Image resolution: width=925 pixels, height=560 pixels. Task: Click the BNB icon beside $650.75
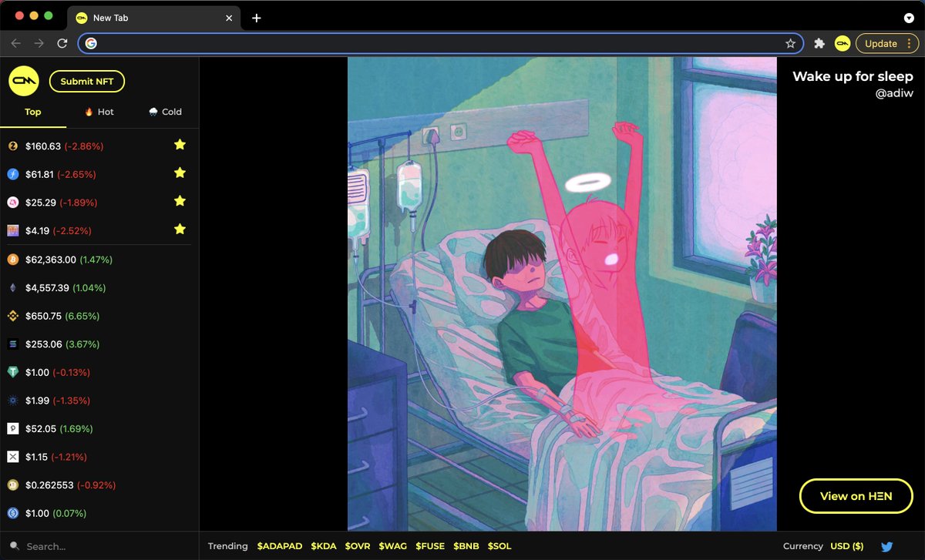(x=12, y=316)
